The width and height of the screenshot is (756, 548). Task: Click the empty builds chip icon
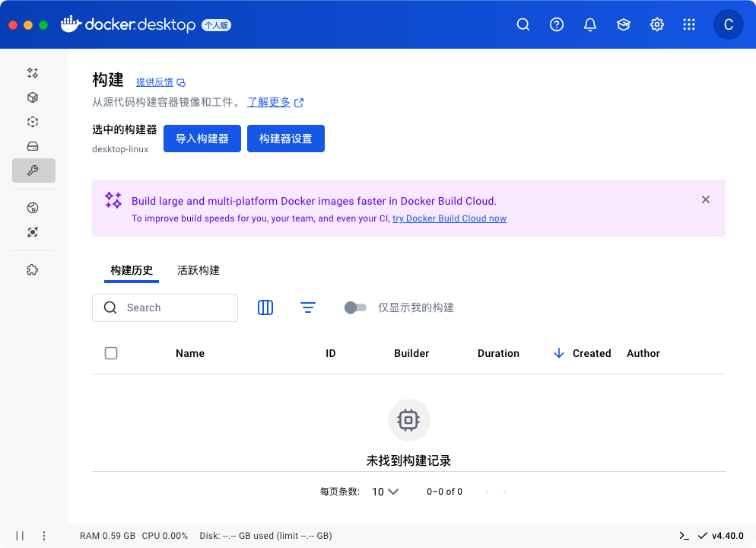(409, 419)
